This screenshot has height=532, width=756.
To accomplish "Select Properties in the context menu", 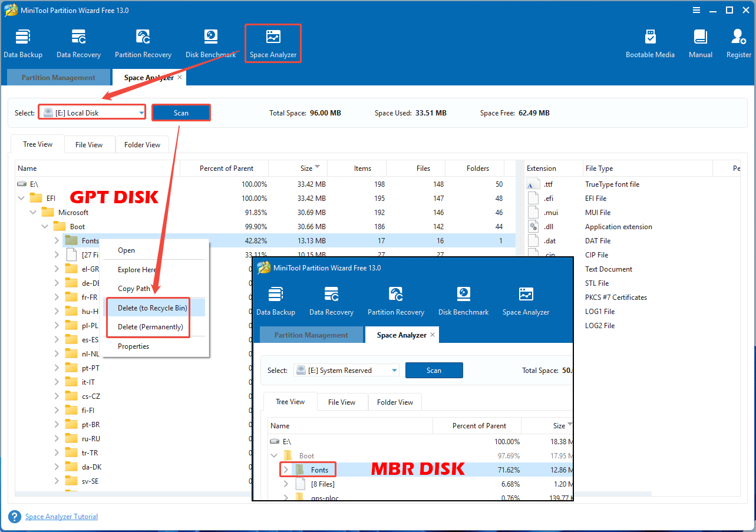I will pyautogui.click(x=133, y=346).
